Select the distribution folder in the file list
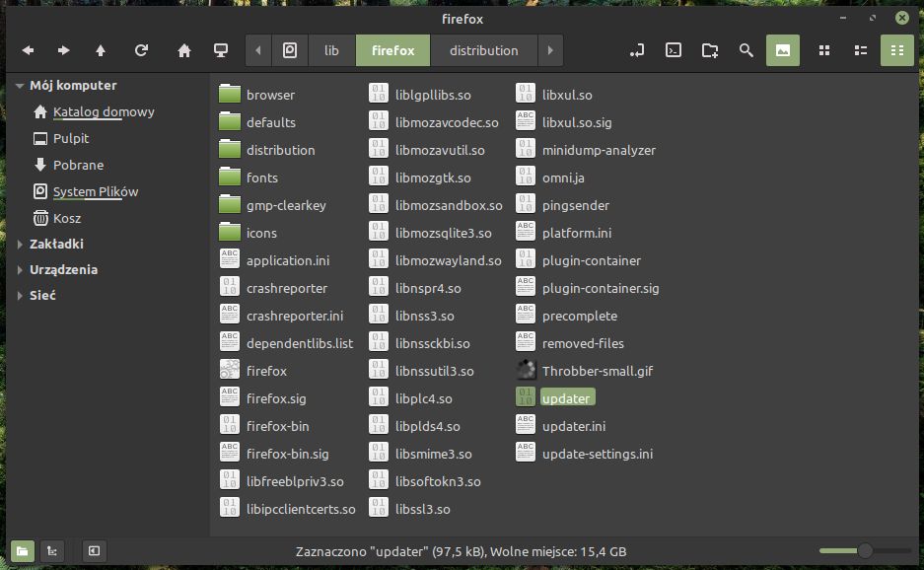Image resolution: width=924 pixels, height=570 pixels. point(267,150)
